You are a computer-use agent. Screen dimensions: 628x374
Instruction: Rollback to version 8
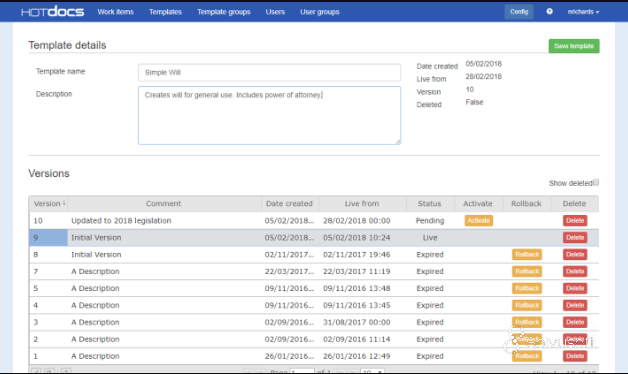[527, 255]
